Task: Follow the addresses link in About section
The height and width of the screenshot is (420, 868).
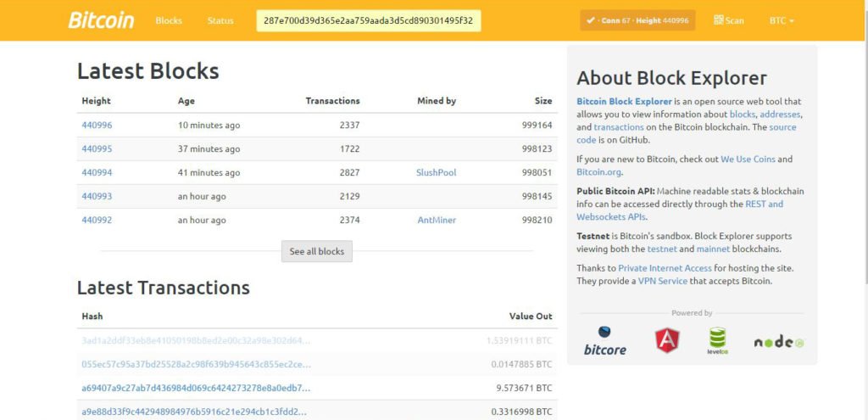Action: click(x=780, y=115)
